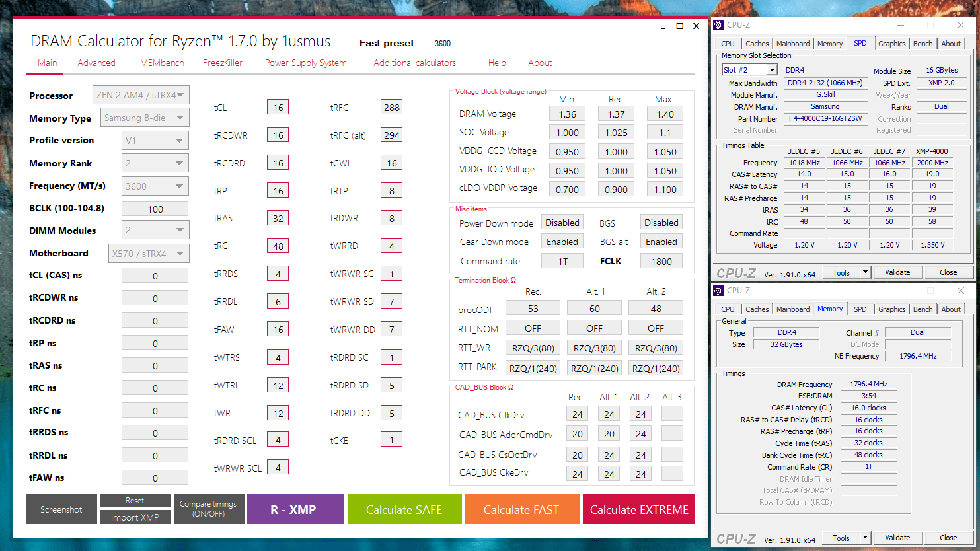Open Mainboard tab in top CPU-Z window

pos(793,44)
